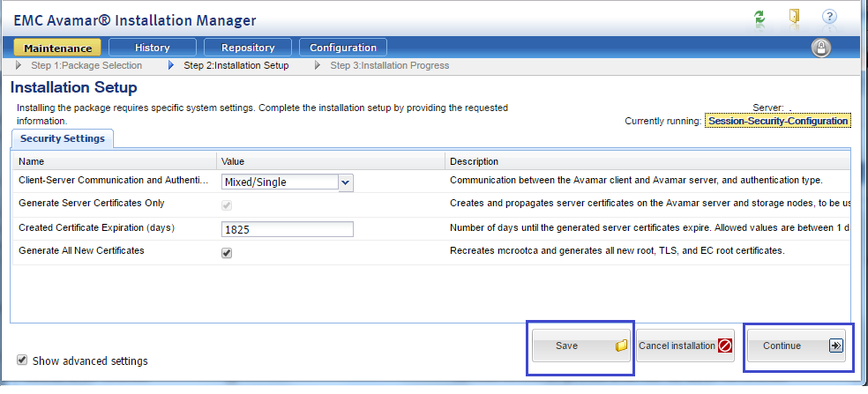The image size is (868, 394).
Task: Click the yellow logout door icon
Action: [794, 17]
